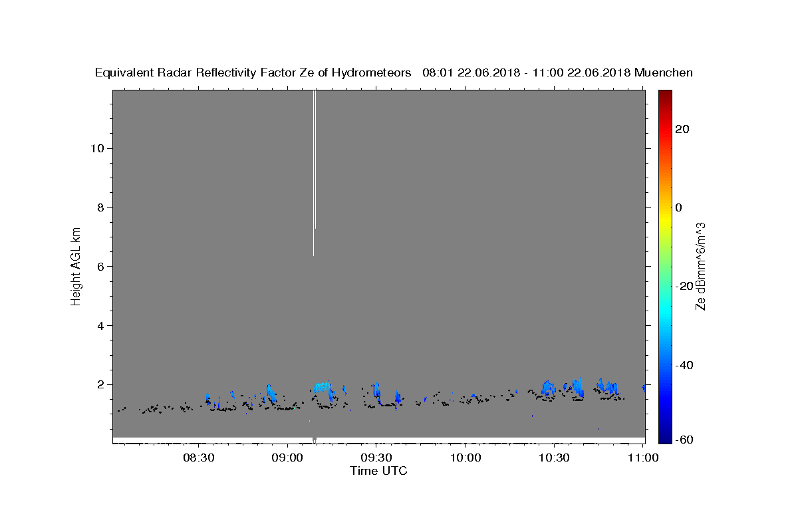Image resolution: width=798 pixels, height=532 pixels.
Task: Click the '10:00' time tick label
Action: [x=465, y=458]
